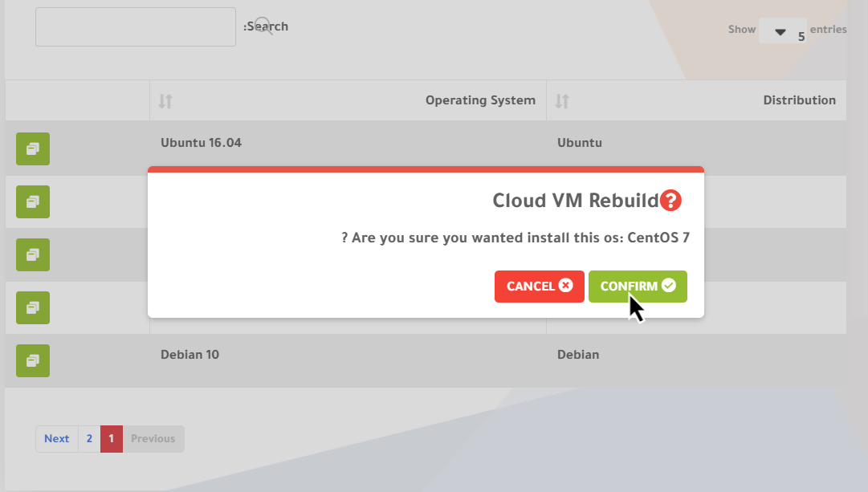Click green rebuild icon in fourth row
868x492 pixels.
(33, 307)
